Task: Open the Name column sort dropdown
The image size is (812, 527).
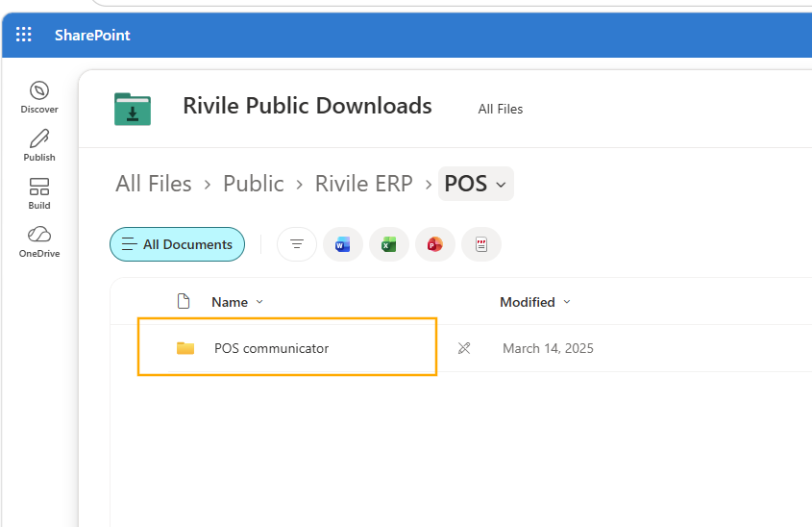Action: click(237, 302)
